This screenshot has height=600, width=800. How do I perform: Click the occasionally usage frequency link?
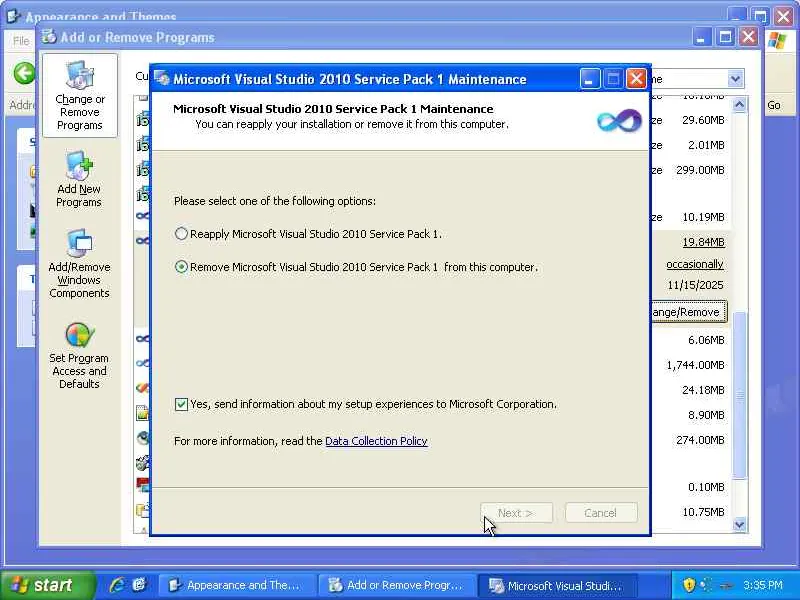click(695, 264)
